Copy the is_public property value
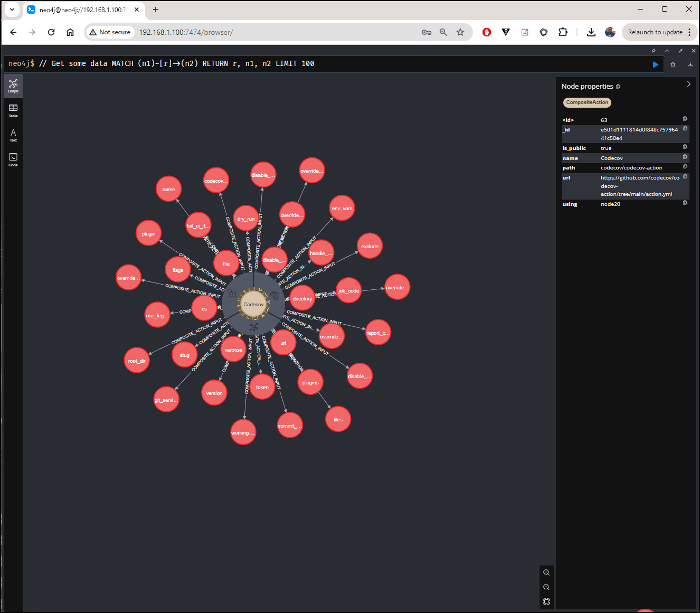This screenshot has height=613, width=700. coord(685,147)
